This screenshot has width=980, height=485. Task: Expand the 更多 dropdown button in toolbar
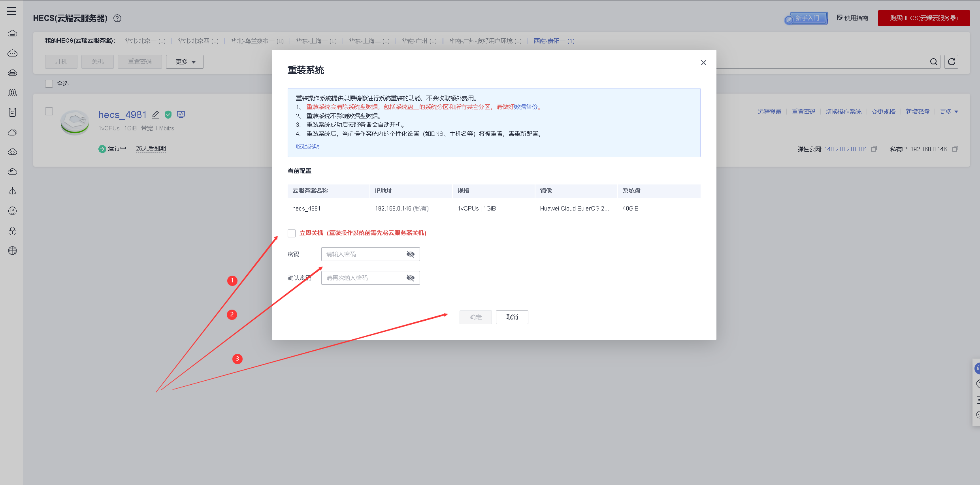click(185, 62)
